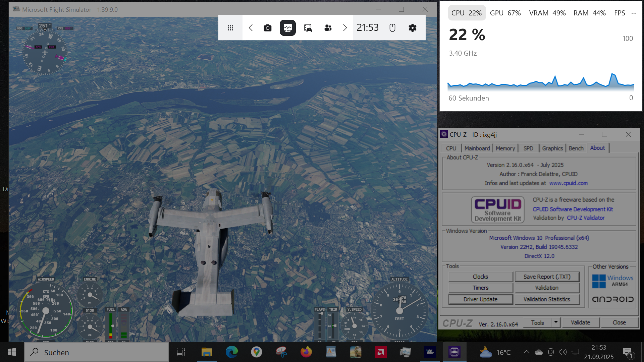Screen dimensions: 644x362
Task: Visit the www.cpuid.com link
Action: (x=568, y=183)
